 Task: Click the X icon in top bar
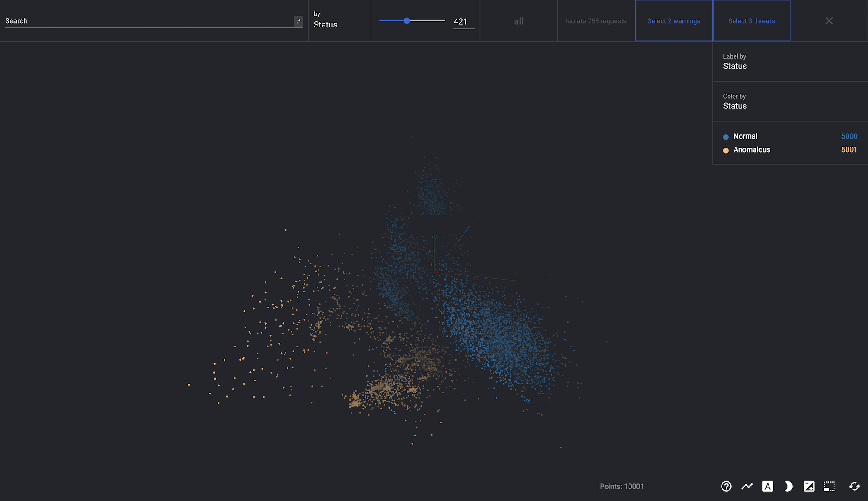[x=829, y=21]
